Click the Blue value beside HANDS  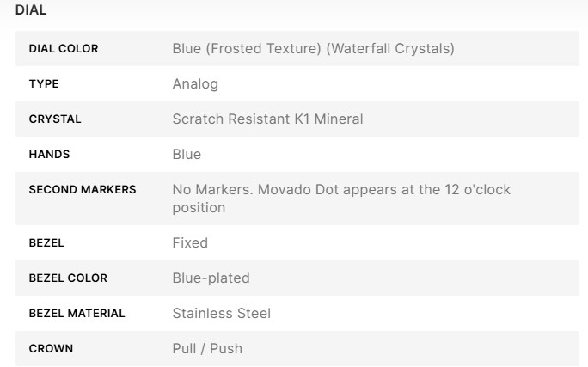(187, 155)
